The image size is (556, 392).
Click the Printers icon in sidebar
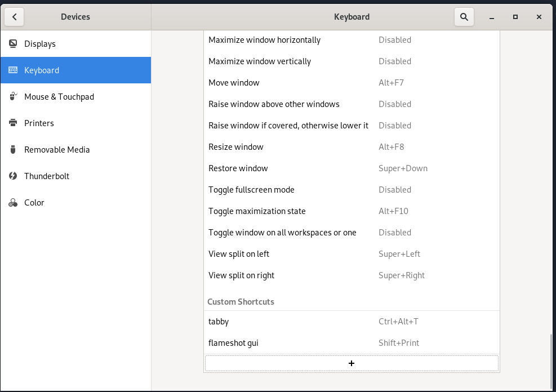13,123
